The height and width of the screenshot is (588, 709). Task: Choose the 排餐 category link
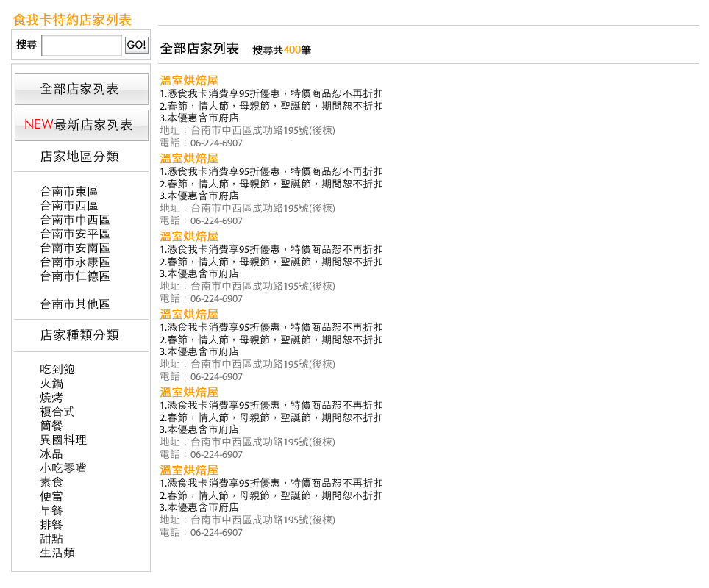(x=51, y=524)
